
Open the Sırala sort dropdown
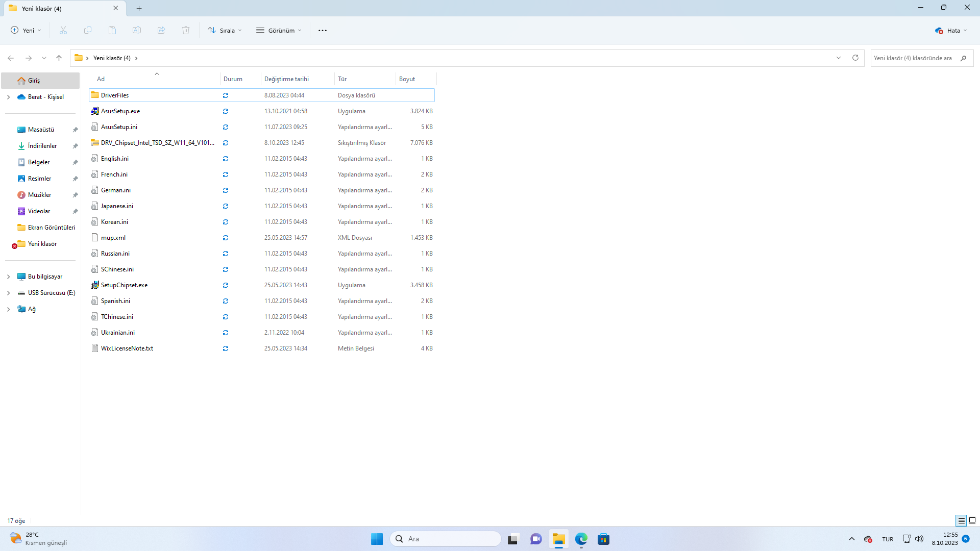[x=225, y=31]
